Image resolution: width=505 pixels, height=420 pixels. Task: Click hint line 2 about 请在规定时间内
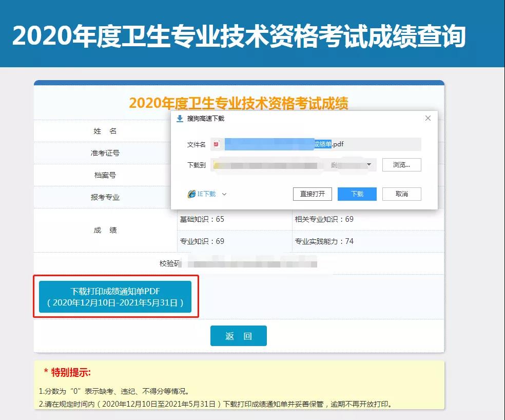(216, 404)
